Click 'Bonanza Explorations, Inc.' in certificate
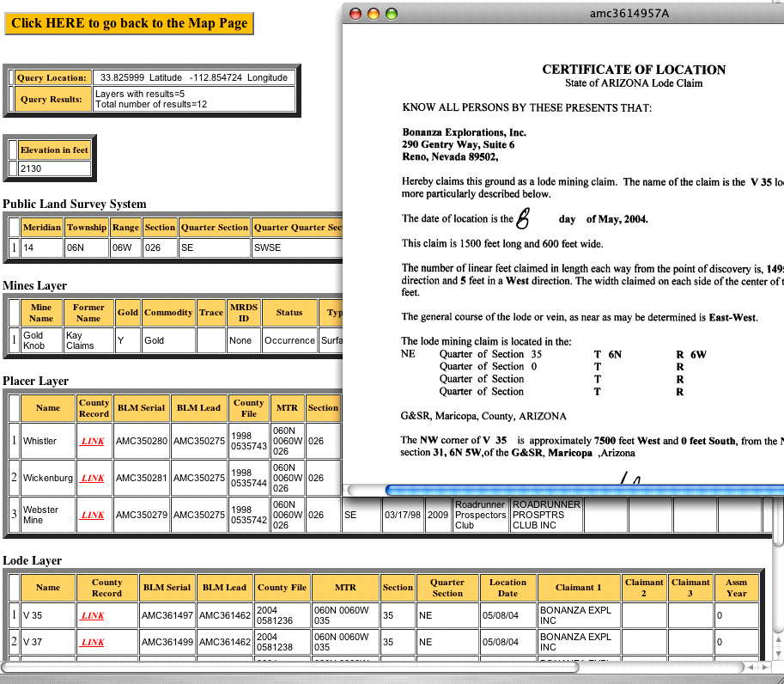Screen dimensions: 784x684 click(x=464, y=132)
